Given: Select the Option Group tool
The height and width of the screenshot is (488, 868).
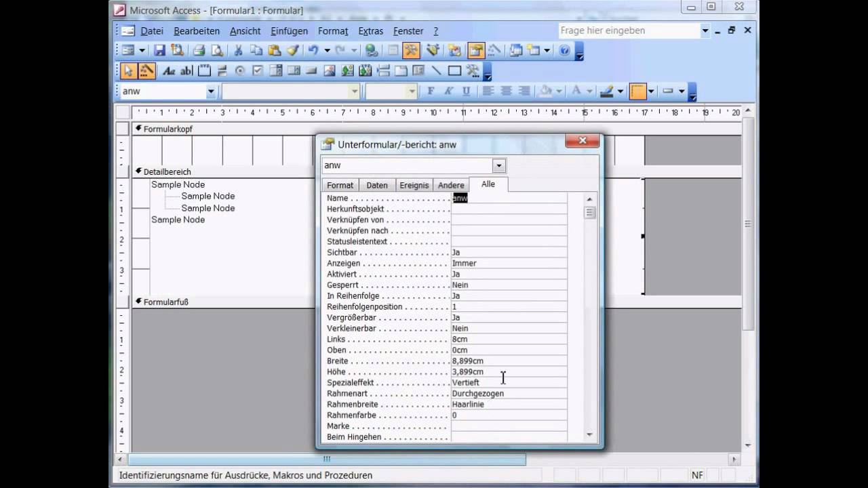Looking at the screenshot, I should click(x=203, y=70).
